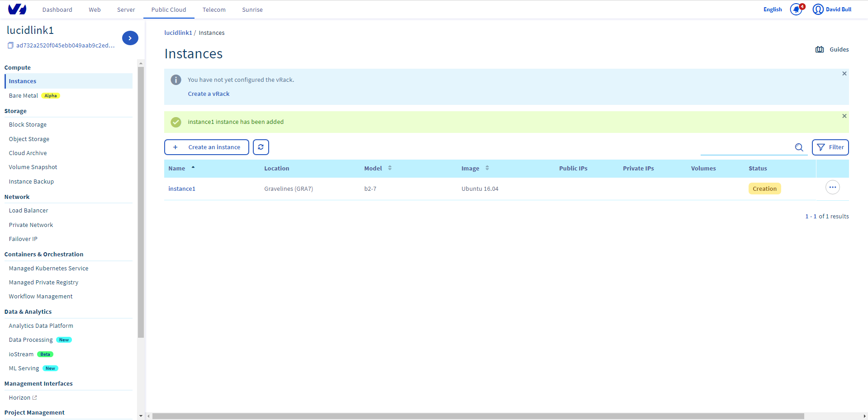Screen dimensions: 868x420
Task: Click lucidlink1 breadcrumb link
Action: point(178,33)
